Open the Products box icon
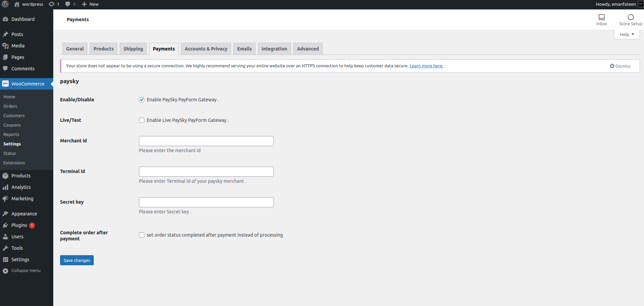The image size is (644, 306). 5,176
